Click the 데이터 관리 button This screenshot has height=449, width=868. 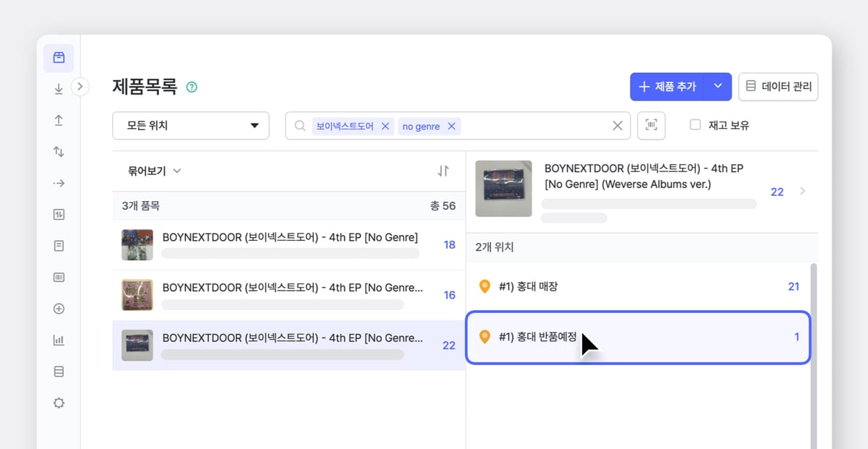point(778,86)
